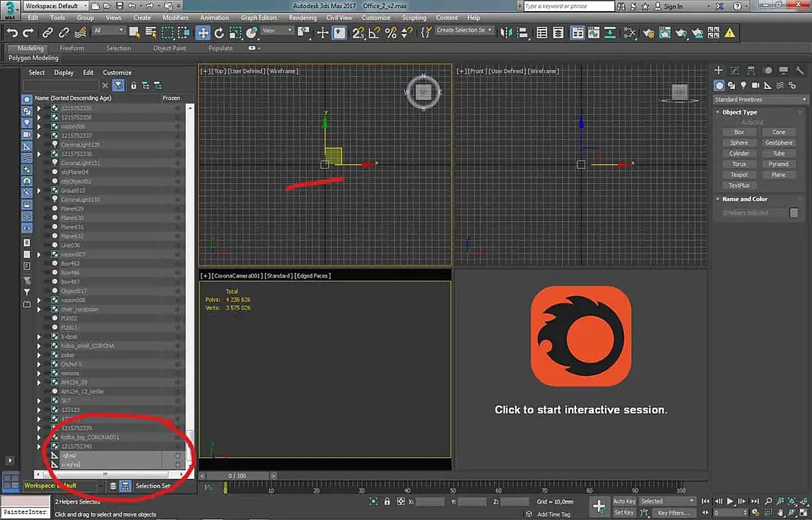Screen dimensions: 812x520
Task: Open the Rendering menu
Action: (302, 18)
